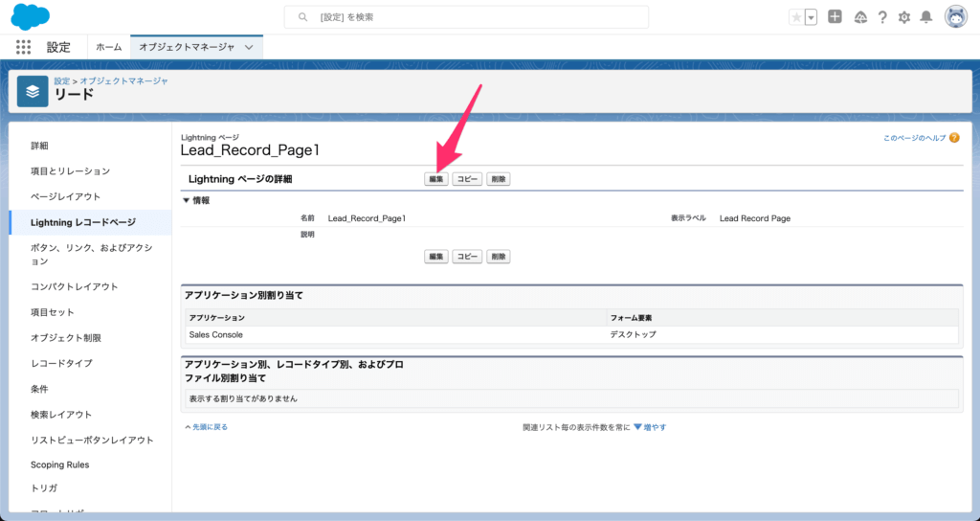Click the Salesforce cloud logo
This screenshot has width=980, height=521.
[30, 17]
